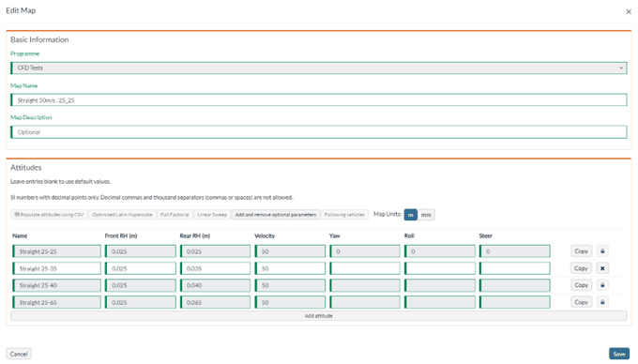Click Populate attitudes using CSV button
Screen dimensions: 638x364
pos(49,215)
